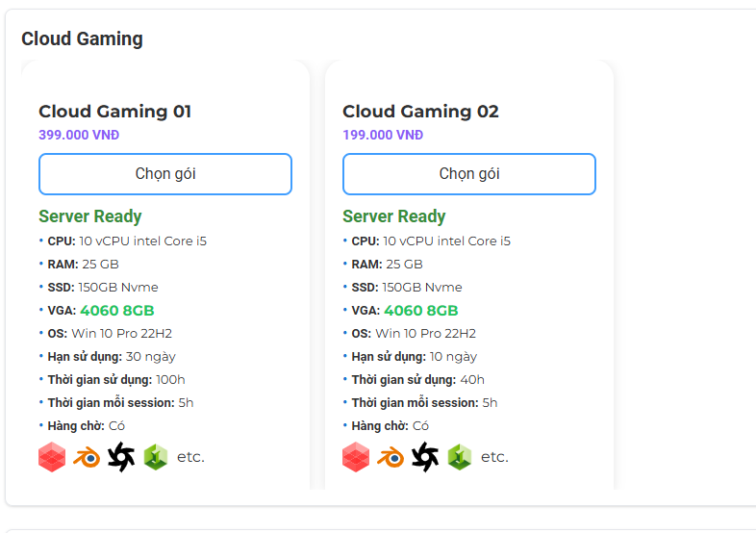Select the Cloud Gaming 01 card title
The image size is (756, 533).
pos(114,112)
